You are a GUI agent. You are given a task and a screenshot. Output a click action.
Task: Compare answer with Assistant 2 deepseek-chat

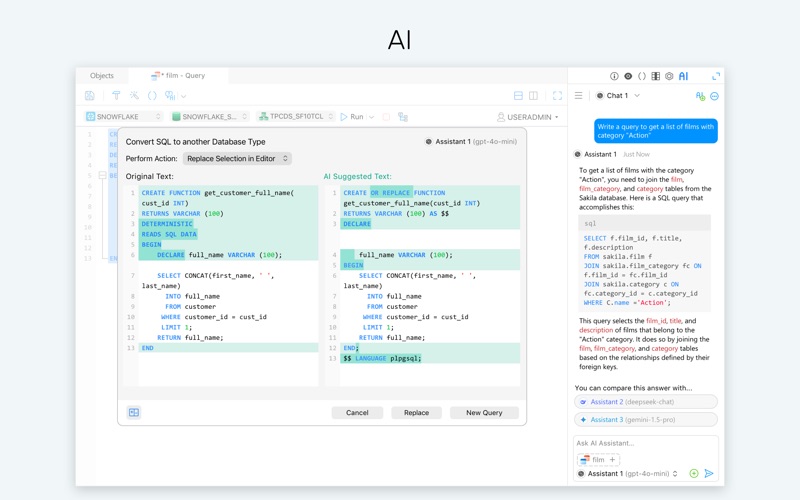(x=645, y=402)
